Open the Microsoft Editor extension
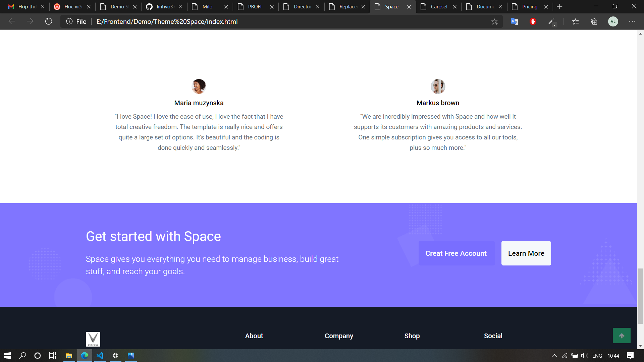The height and width of the screenshot is (362, 644). click(x=552, y=21)
